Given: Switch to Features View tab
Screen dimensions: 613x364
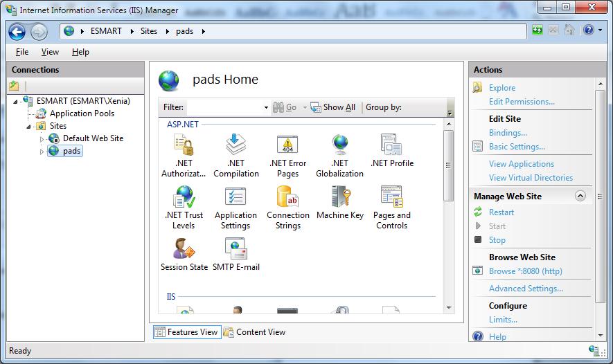Looking at the screenshot, I should (x=187, y=332).
